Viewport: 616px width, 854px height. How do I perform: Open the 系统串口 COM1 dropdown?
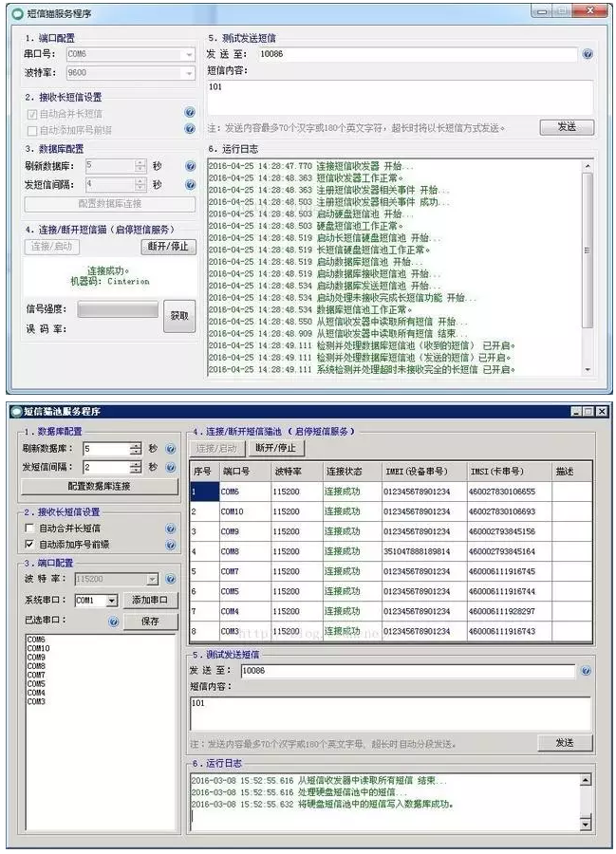coord(111,601)
